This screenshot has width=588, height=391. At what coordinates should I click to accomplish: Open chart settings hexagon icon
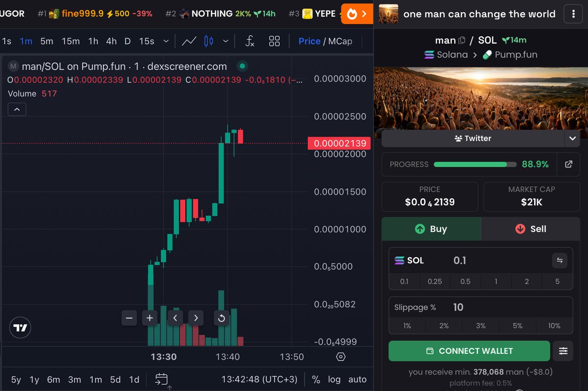point(341,357)
